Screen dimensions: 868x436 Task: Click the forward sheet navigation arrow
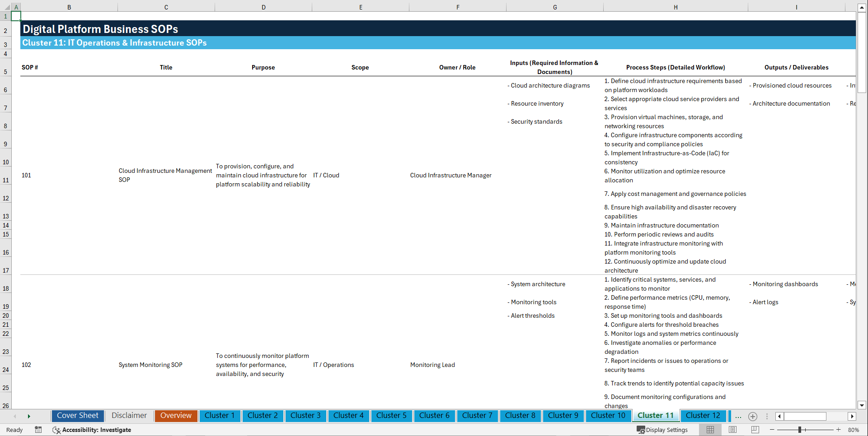tap(29, 416)
